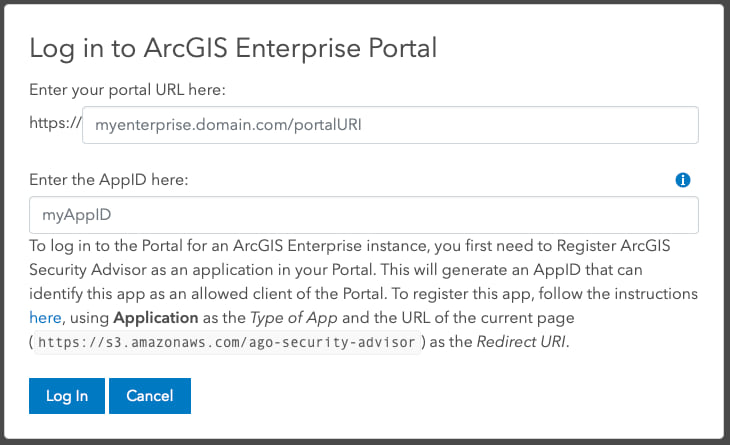The width and height of the screenshot is (730, 445).
Task: Click the italic 'Type of App' text
Action: [x=292, y=318]
